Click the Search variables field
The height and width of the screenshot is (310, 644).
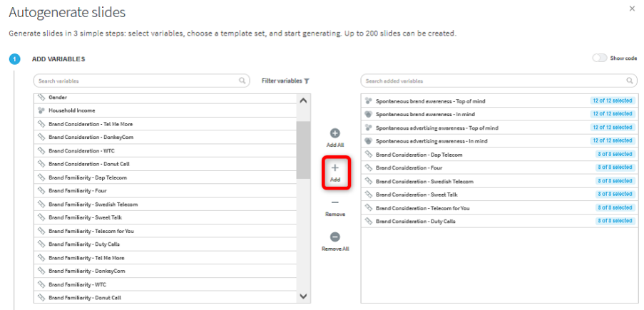[142, 81]
